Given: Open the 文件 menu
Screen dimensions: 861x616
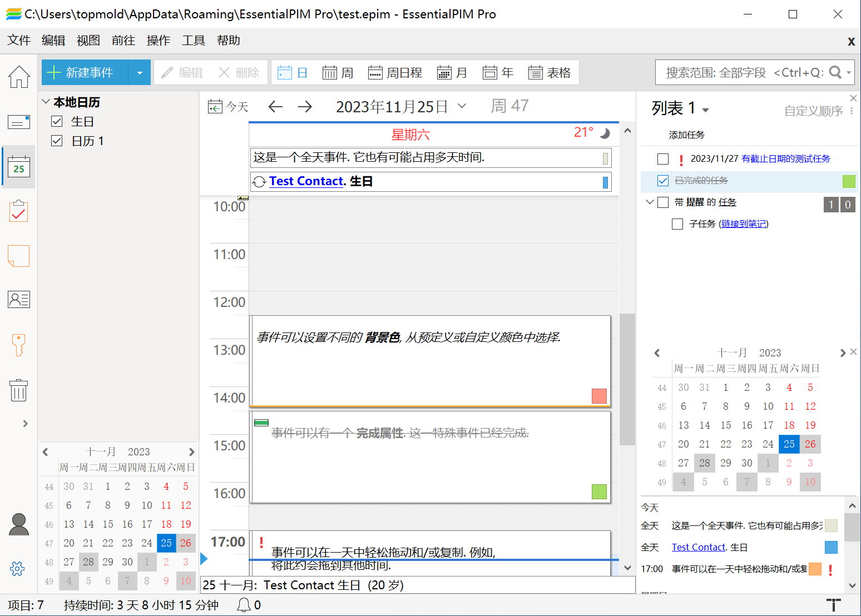Looking at the screenshot, I should pyautogui.click(x=19, y=41).
